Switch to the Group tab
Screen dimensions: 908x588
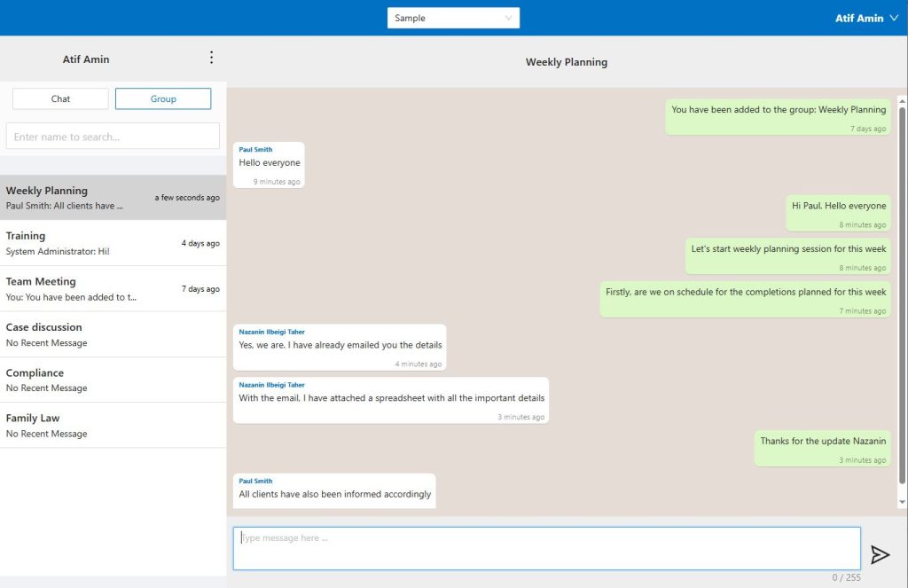(x=163, y=98)
